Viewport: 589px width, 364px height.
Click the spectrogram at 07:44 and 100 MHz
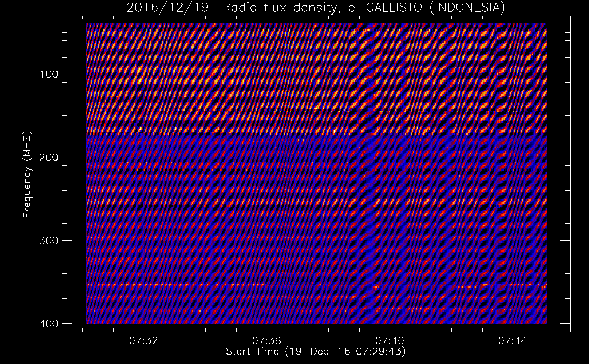tap(513, 74)
